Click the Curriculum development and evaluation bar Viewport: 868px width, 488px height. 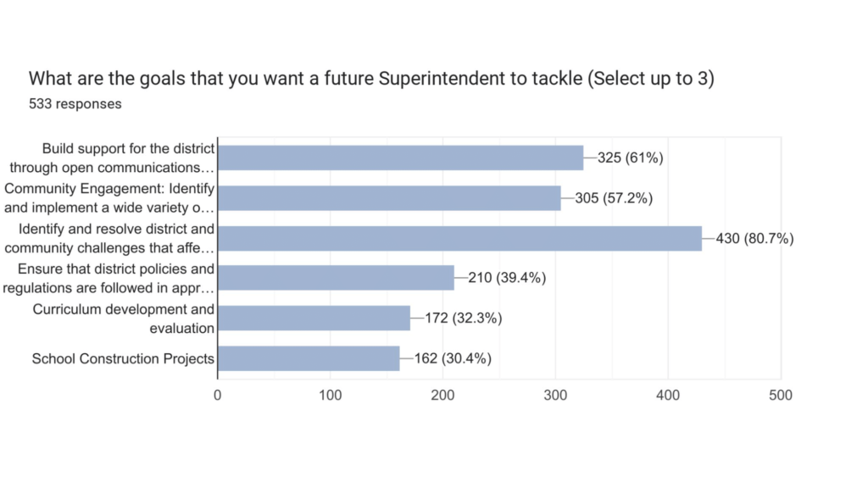[314, 318]
